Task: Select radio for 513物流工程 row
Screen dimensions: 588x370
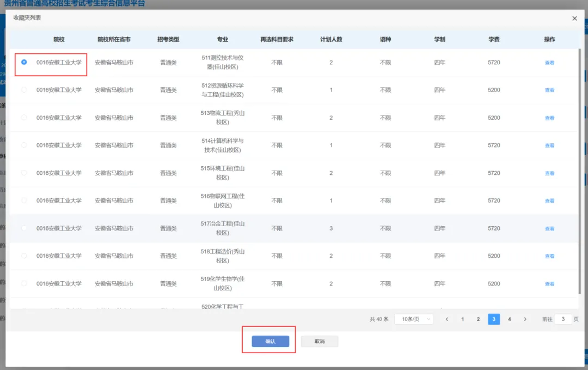Action: coord(24,118)
